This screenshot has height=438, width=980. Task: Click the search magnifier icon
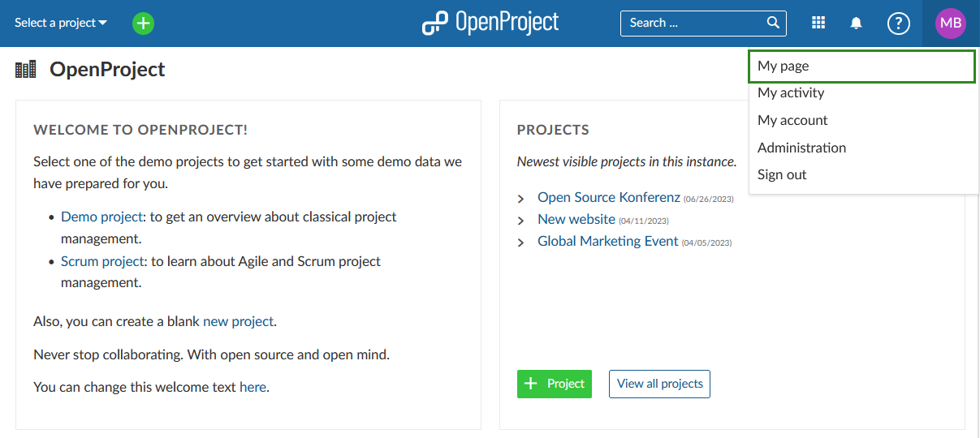(773, 23)
